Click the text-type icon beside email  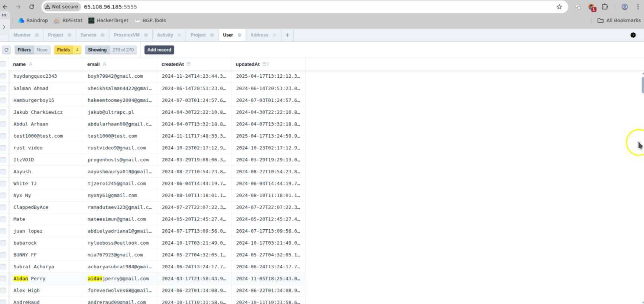click(x=104, y=64)
